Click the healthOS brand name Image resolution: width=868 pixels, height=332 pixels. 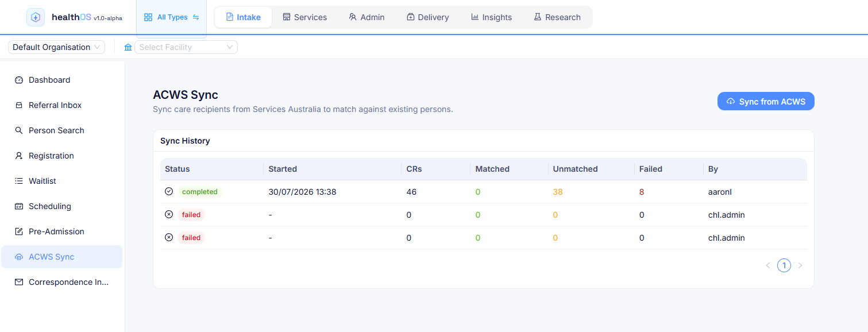pos(71,17)
